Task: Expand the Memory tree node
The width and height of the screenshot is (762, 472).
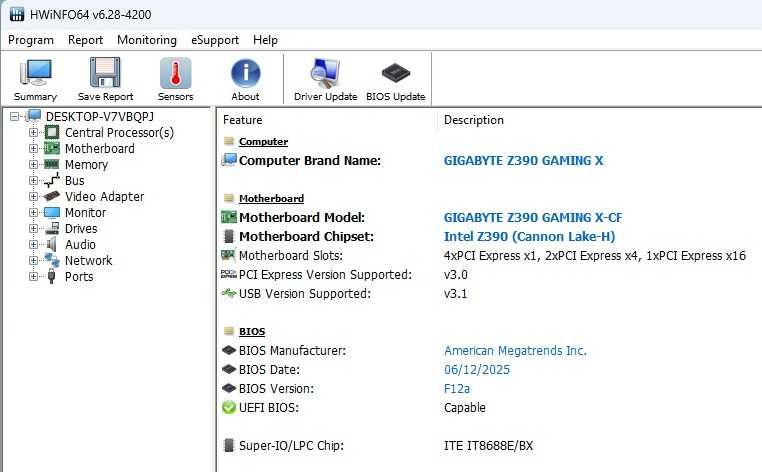Action: [33, 164]
